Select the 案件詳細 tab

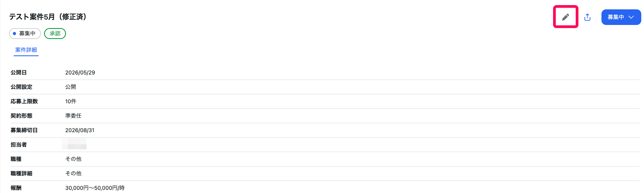[x=26, y=50]
